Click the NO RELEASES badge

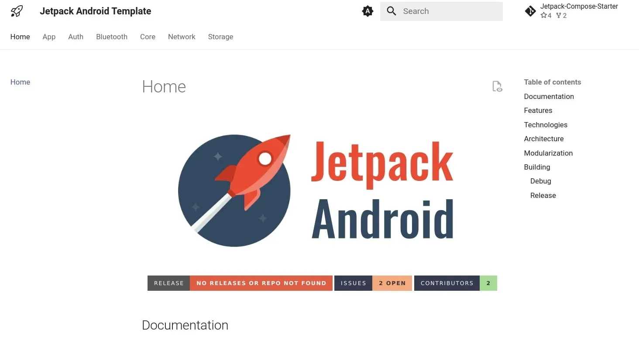pos(261,283)
